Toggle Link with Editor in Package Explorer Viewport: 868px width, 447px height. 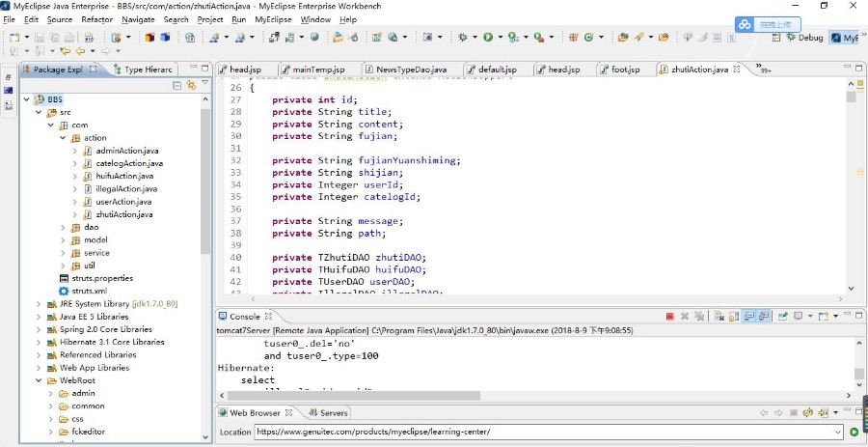click(x=192, y=85)
